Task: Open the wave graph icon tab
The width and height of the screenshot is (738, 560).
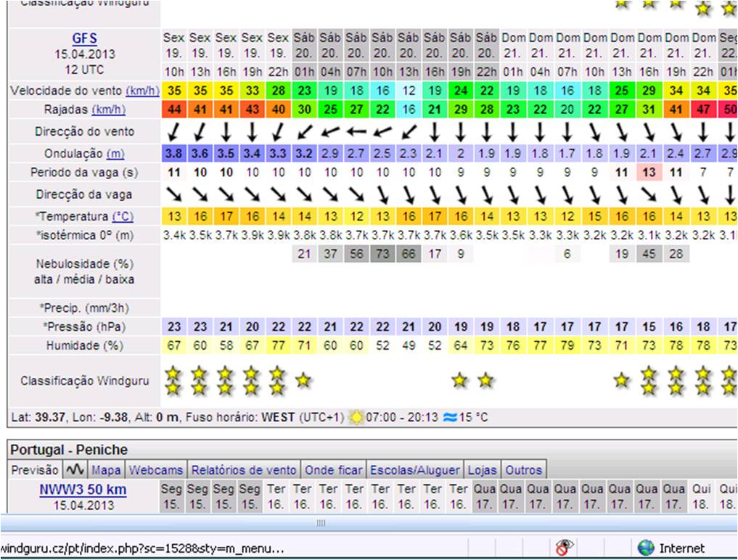Action: click(75, 469)
